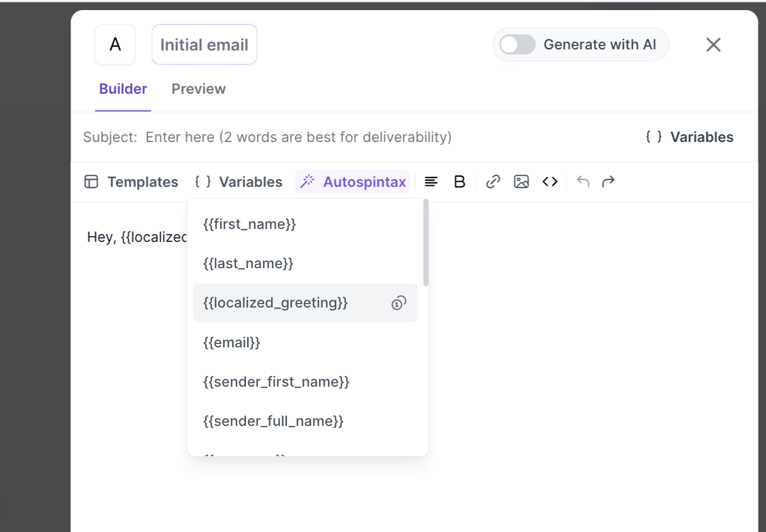Close the email editor dialog

coord(713,45)
